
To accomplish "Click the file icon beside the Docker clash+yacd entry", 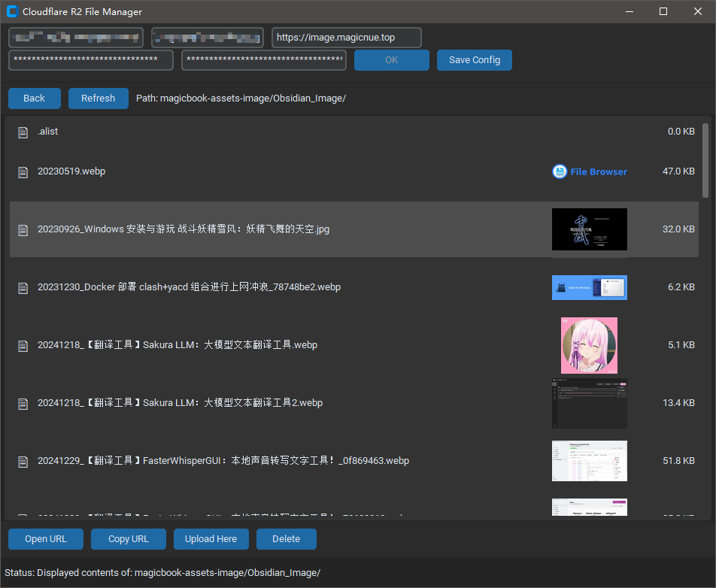I will click(23, 287).
